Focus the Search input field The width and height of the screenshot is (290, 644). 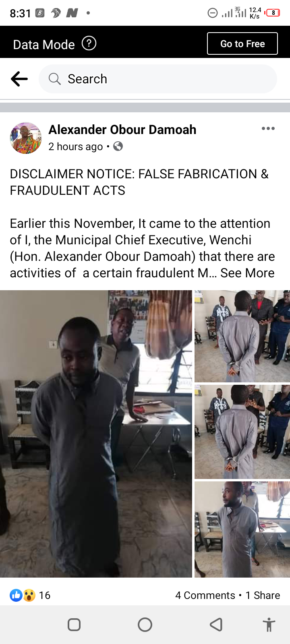point(158,79)
